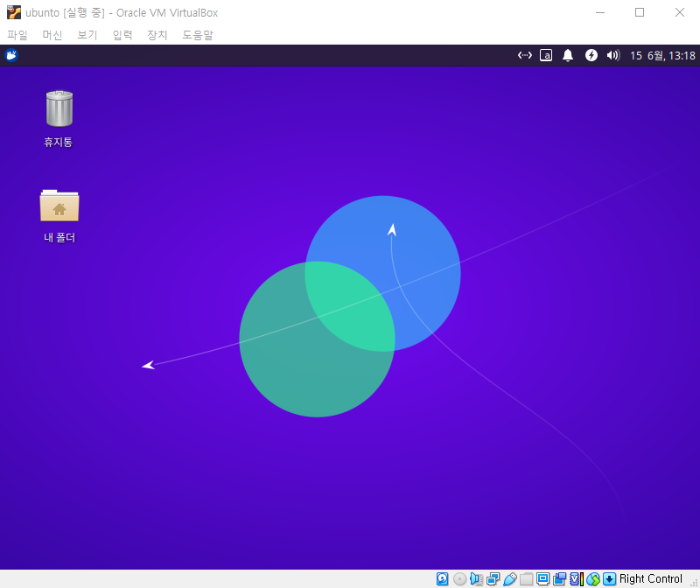Click the USB devices indicator
This screenshot has height=588, width=700.
(509, 579)
